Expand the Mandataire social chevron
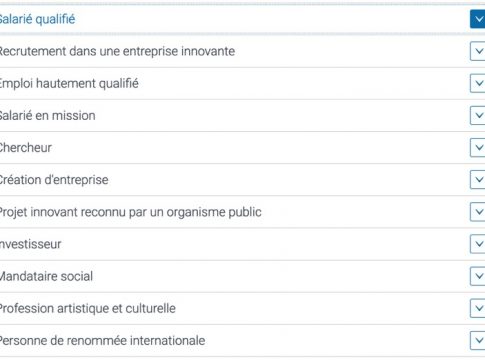 [478, 276]
